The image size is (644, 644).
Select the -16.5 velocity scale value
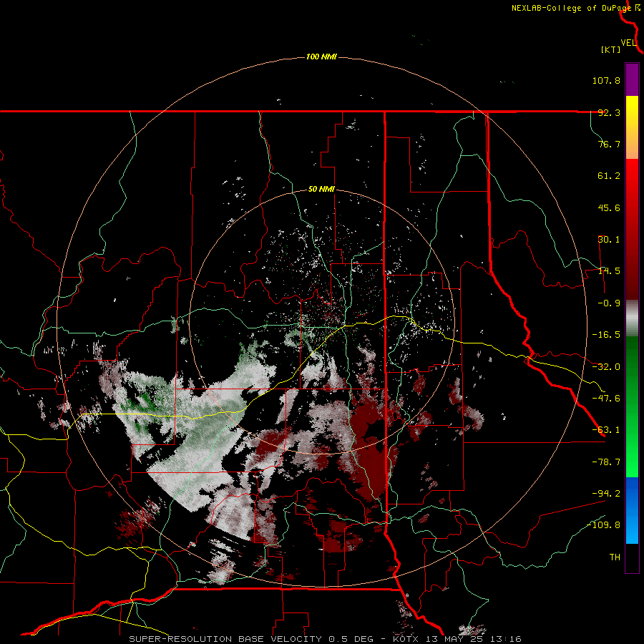tap(606, 335)
